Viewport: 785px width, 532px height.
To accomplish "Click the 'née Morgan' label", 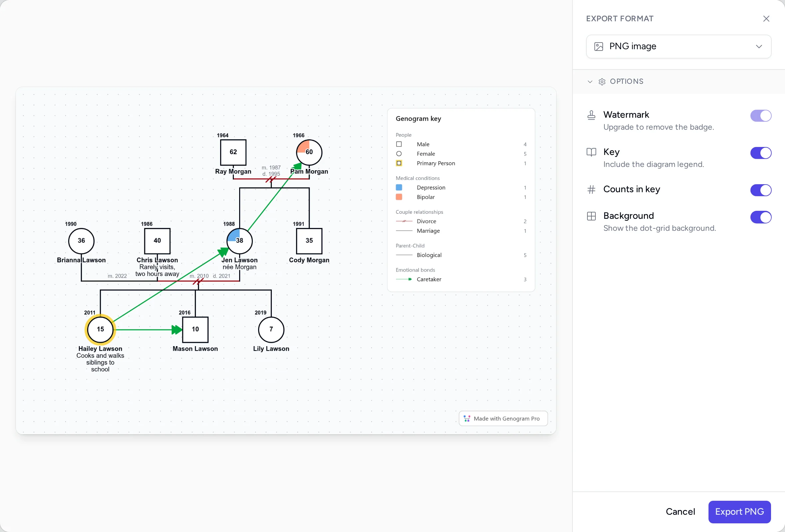I will tap(239, 267).
